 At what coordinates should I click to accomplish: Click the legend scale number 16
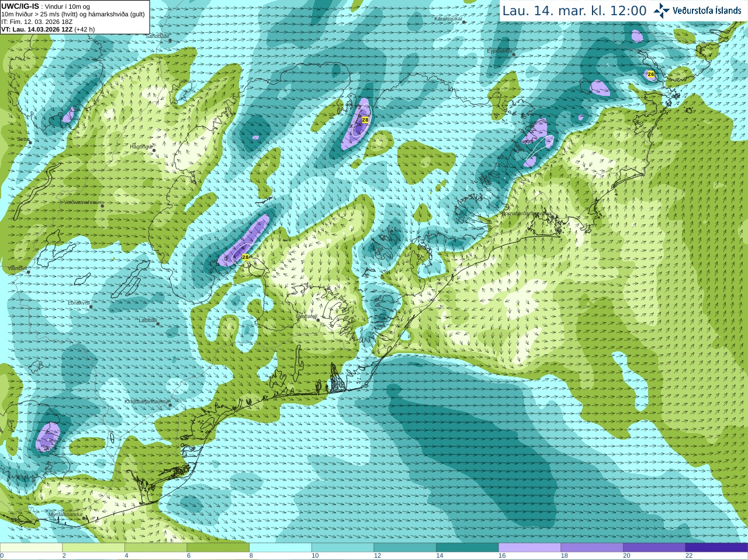click(502, 556)
